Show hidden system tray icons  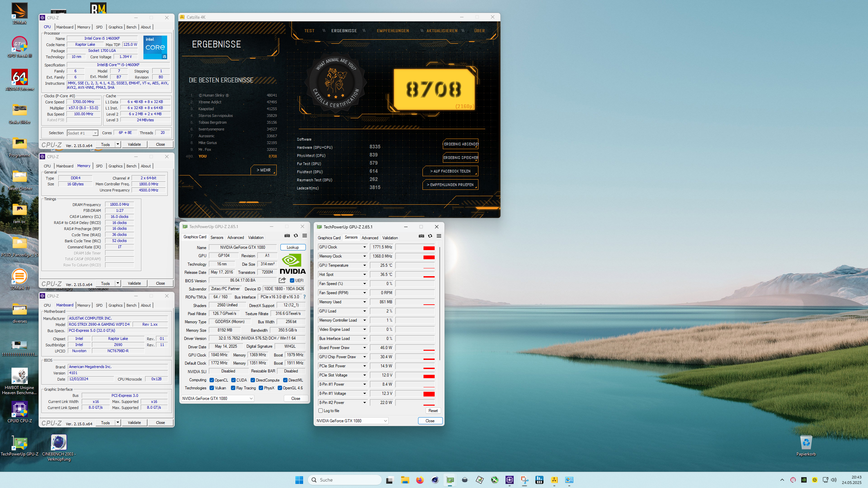click(x=782, y=480)
